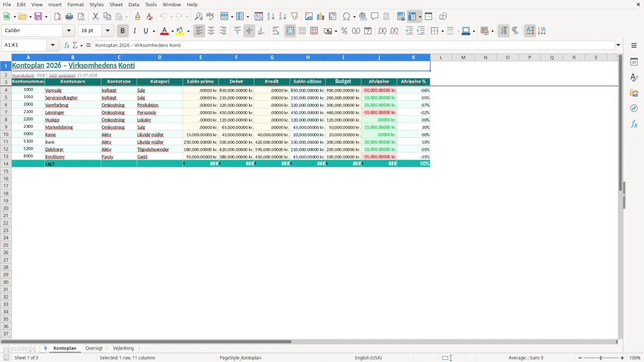This screenshot has height=362, width=644.
Task: Click the Sidebar Settings menu button
Action: click(x=634, y=45)
